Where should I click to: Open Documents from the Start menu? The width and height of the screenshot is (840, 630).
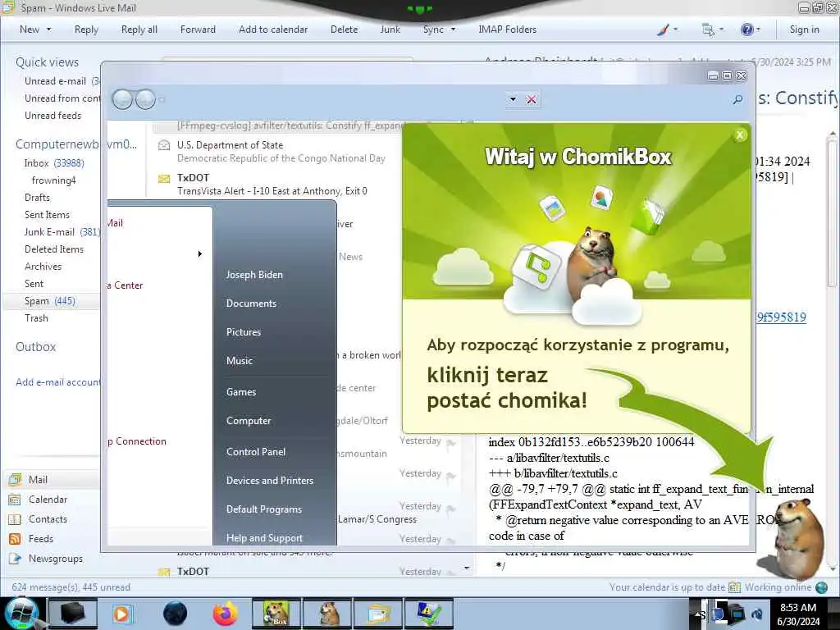251,304
